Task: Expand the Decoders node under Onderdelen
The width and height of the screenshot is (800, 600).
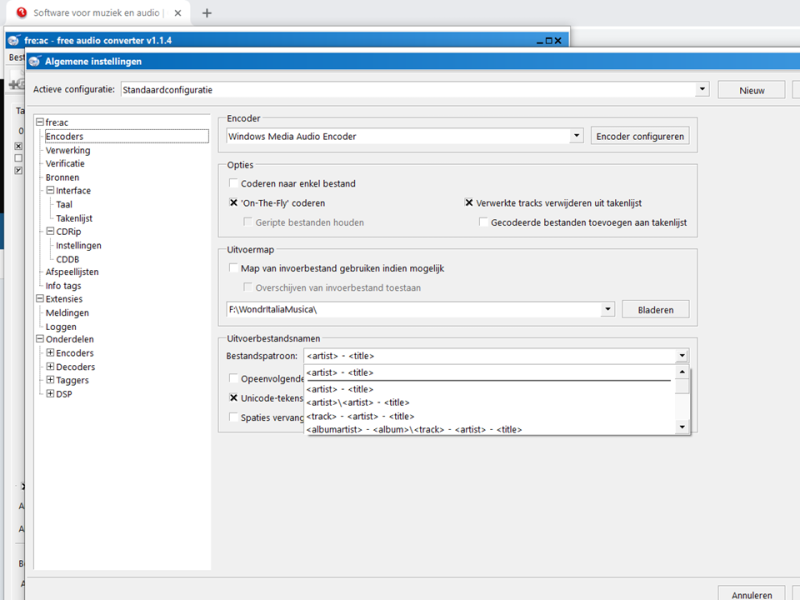Action: tap(50, 367)
